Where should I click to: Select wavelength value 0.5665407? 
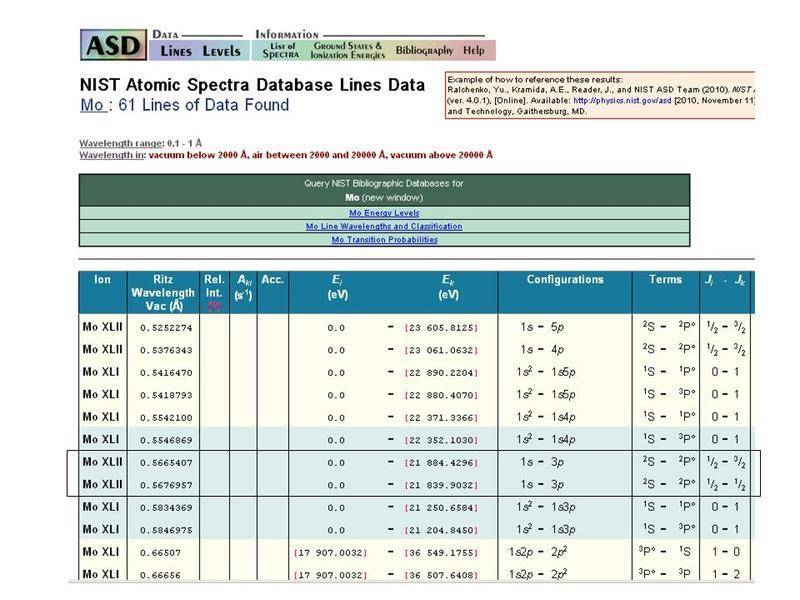click(166, 463)
